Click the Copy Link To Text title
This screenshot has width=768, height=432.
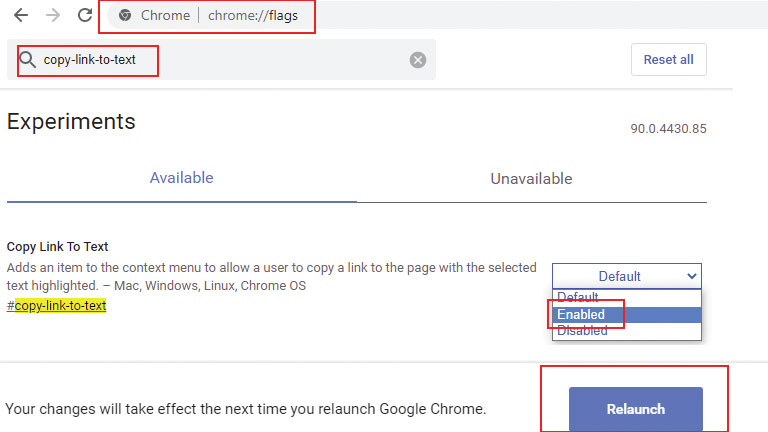pyautogui.click(x=57, y=246)
